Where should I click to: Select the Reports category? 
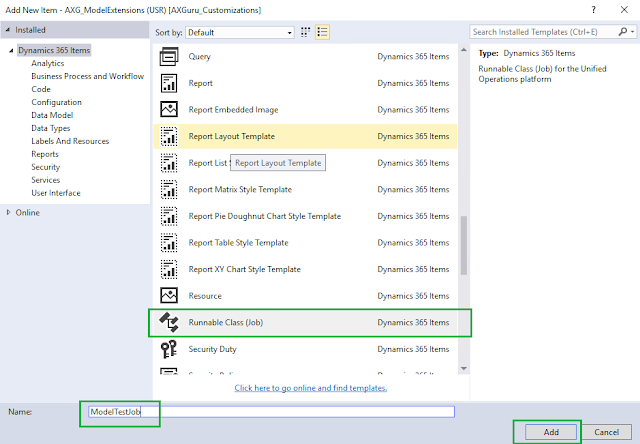pyautogui.click(x=45, y=154)
